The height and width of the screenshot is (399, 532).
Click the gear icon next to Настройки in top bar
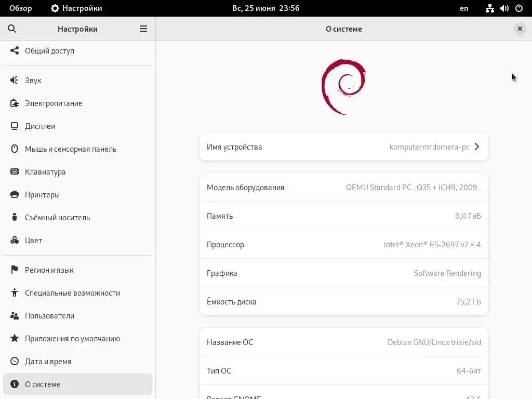(55, 8)
